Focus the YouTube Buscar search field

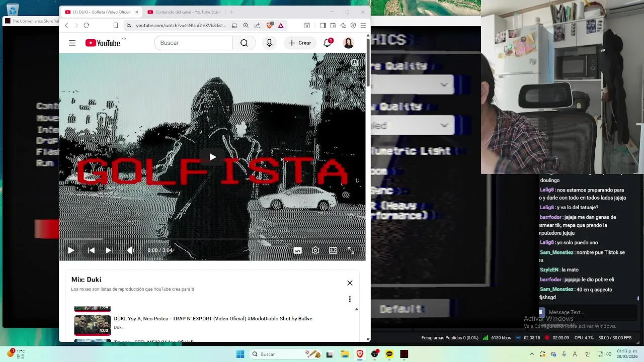pos(194,43)
